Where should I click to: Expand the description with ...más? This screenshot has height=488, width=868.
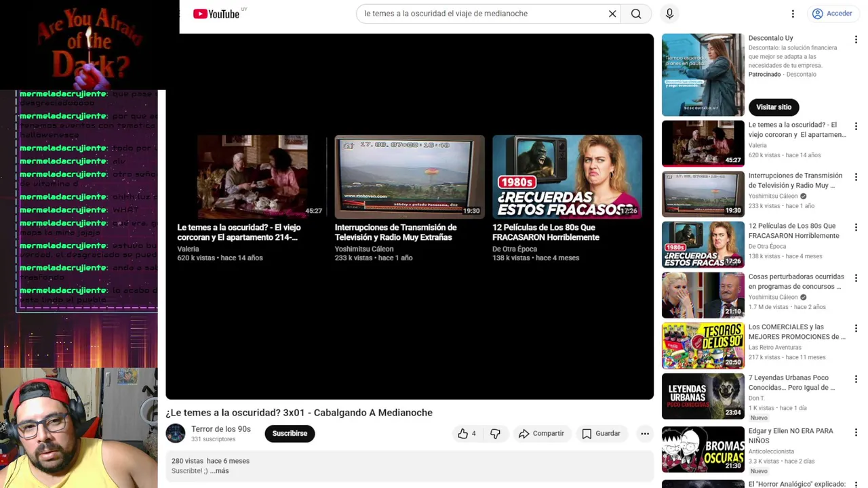pos(219,471)
